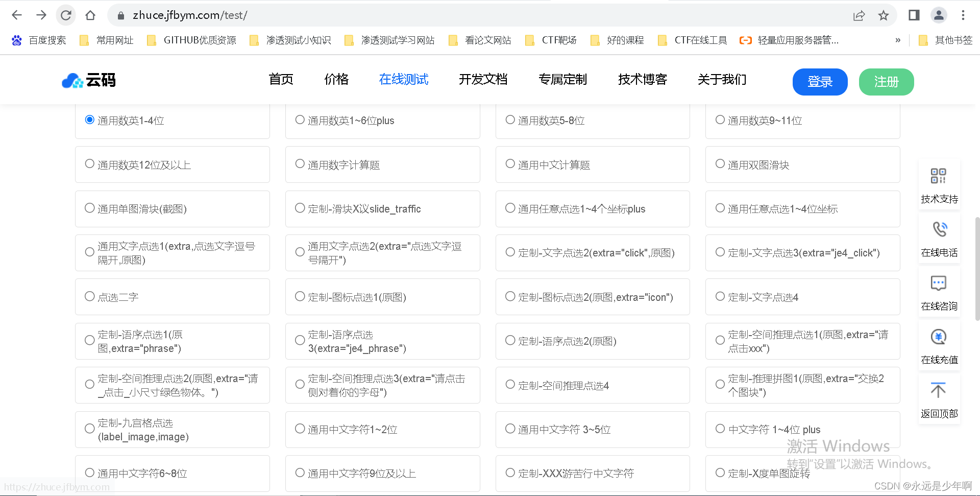Open the browser share icon
This screenshot has height=496, width=980.
click(859, 15)
